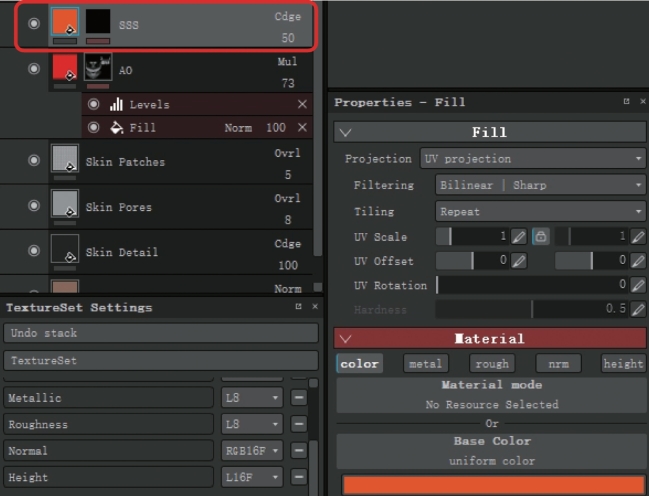Click Material mode No Resource Selected
649x496 pixels.
492,395
